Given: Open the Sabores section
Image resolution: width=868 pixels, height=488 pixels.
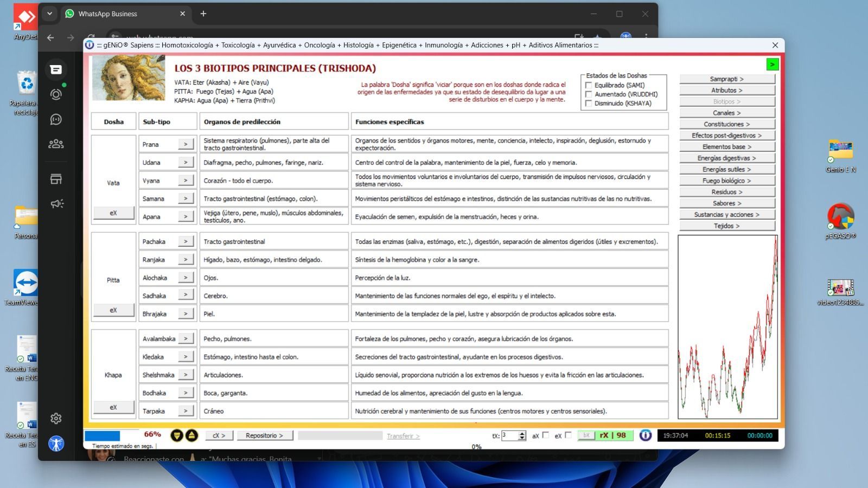Looking at the screenshot, I should tap(727, 203).
